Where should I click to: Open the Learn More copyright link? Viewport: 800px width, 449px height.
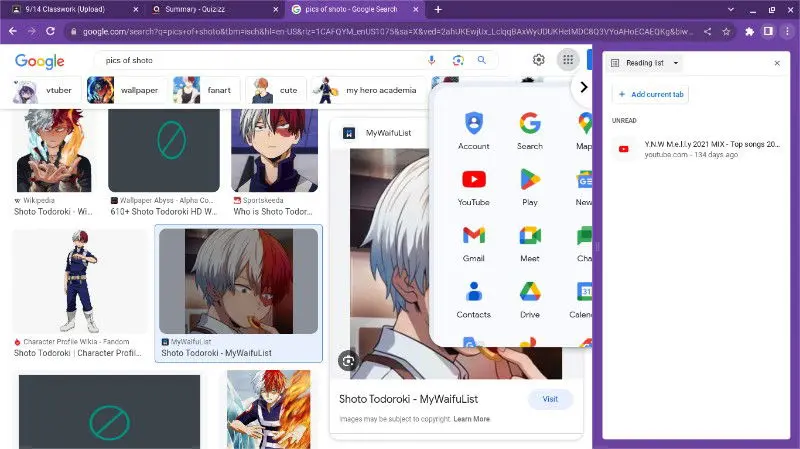(471, 419)
